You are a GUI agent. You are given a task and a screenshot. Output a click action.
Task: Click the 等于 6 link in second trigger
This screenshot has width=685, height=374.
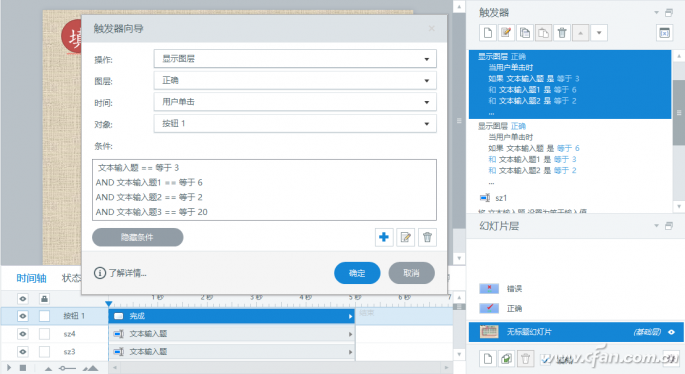pos(568,148)
